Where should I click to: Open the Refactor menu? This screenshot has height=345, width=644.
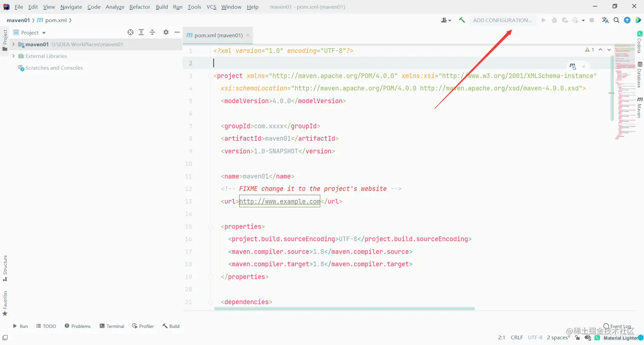tap(140, 7)
